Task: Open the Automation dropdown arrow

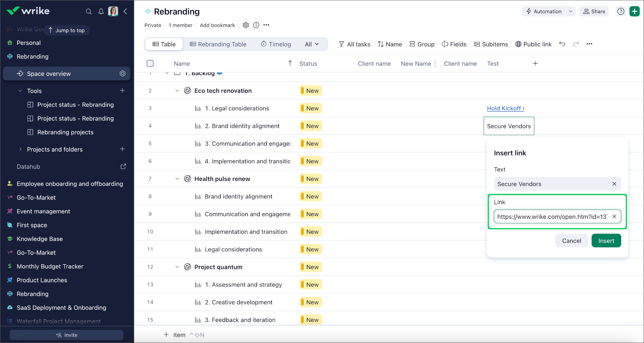Action: tap(570, 11)
